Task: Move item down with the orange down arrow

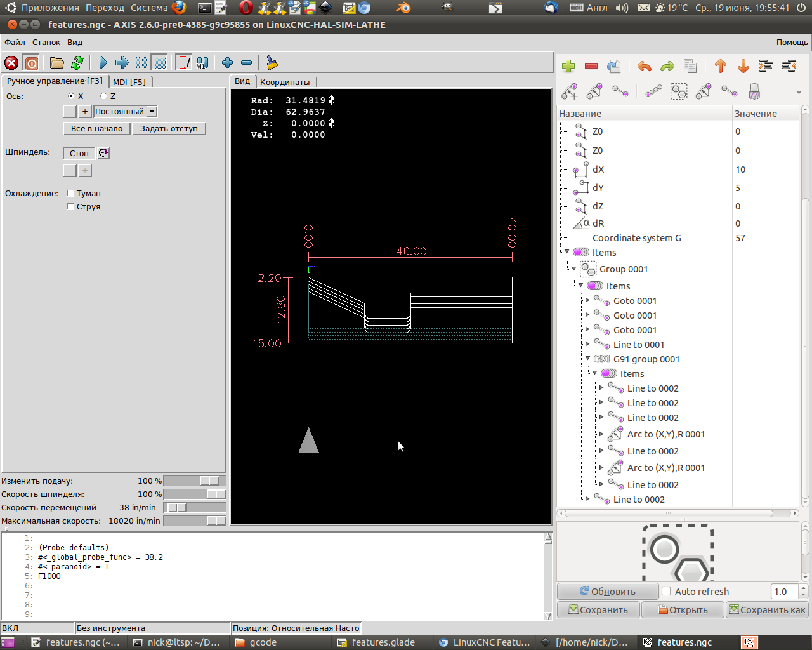Action: point(743,66)
